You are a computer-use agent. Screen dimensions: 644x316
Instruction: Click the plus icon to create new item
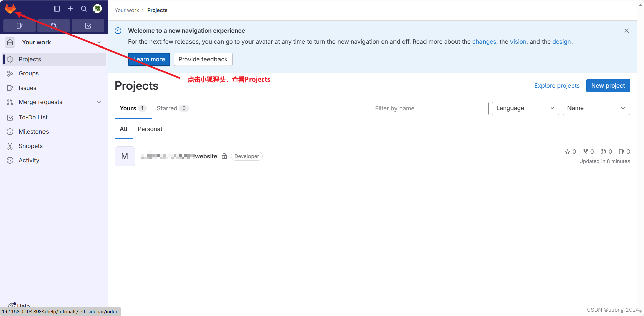70,9
